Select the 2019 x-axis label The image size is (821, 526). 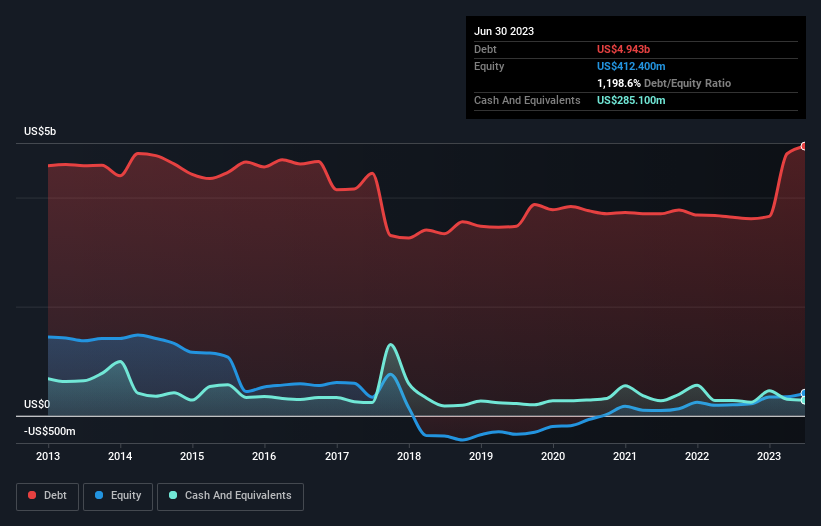point(481,456)
